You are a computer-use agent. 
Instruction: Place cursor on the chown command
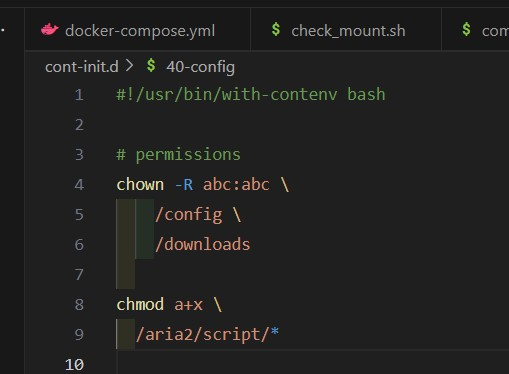click(x=140, y=184)
